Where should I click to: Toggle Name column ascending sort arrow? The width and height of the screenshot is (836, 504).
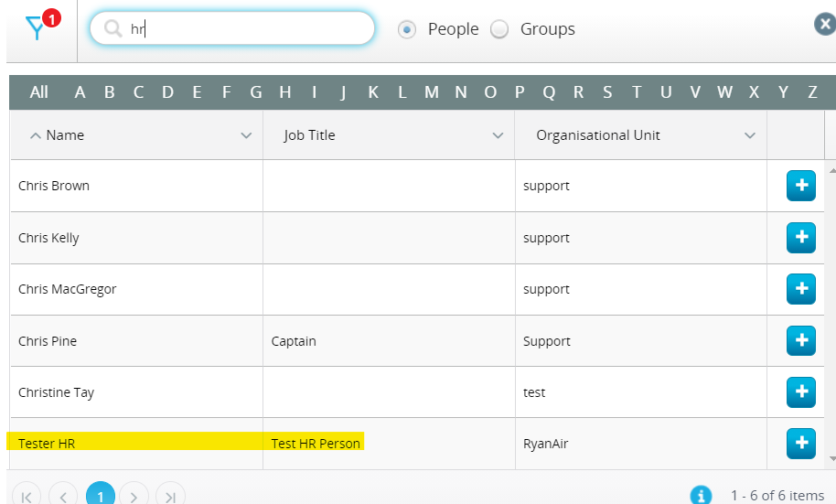[35, 135]
